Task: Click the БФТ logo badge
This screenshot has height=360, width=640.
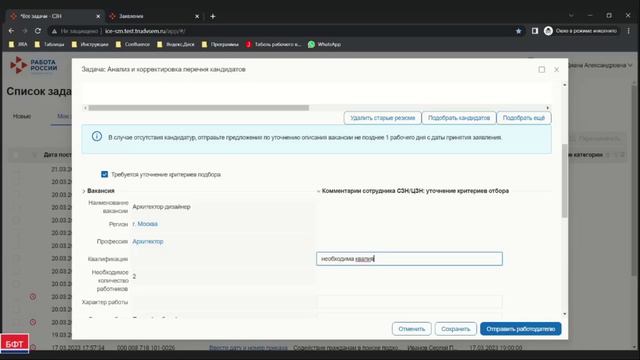Action: click(x=15, y=344)
